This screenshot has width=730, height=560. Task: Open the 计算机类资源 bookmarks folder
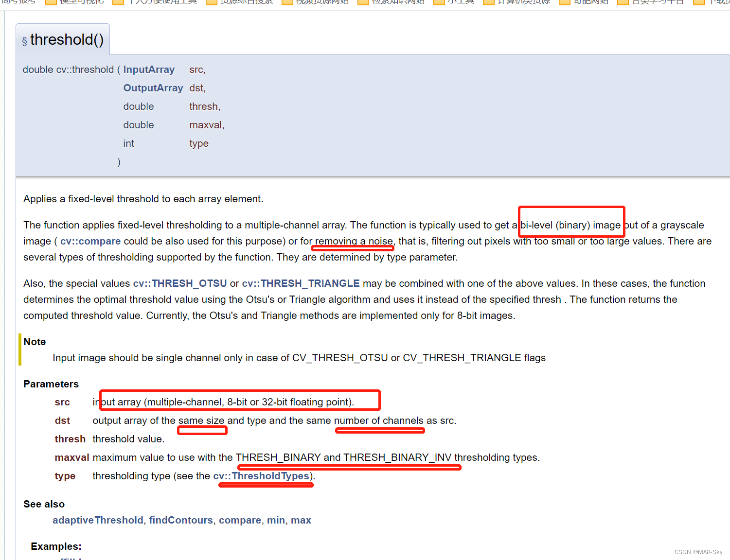[523, 2]
